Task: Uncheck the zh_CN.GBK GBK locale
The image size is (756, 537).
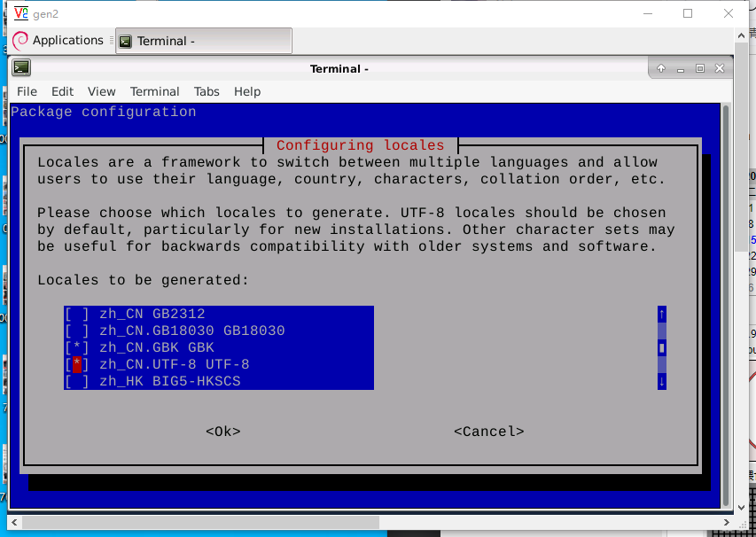Action: [x=77, y=347]
